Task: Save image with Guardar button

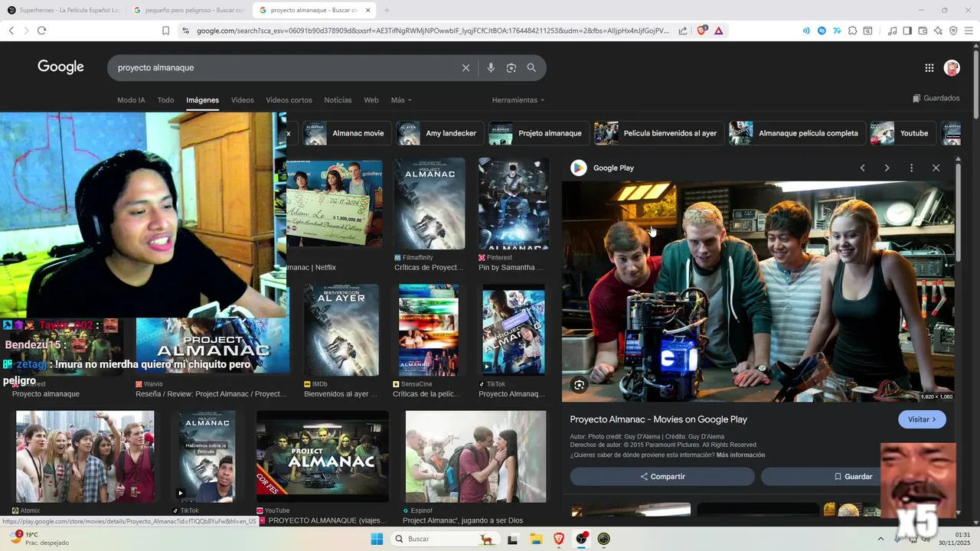Action: [853, 477]
